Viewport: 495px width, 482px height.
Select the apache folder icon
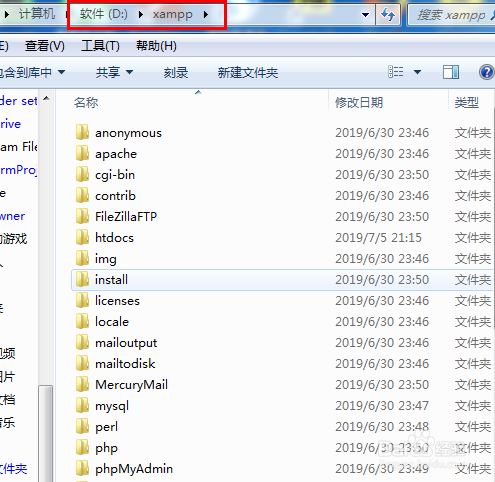click(x=82, y=154)
